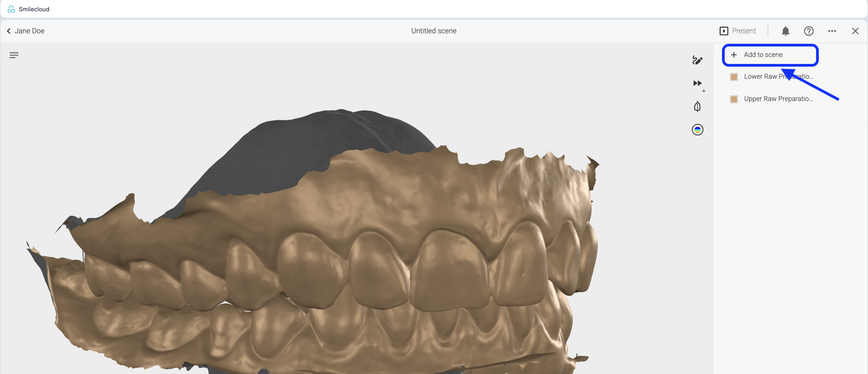Click the Present play icon
Image resolution: width=868 pixels, height=374 pixels.
click(724, 31)
